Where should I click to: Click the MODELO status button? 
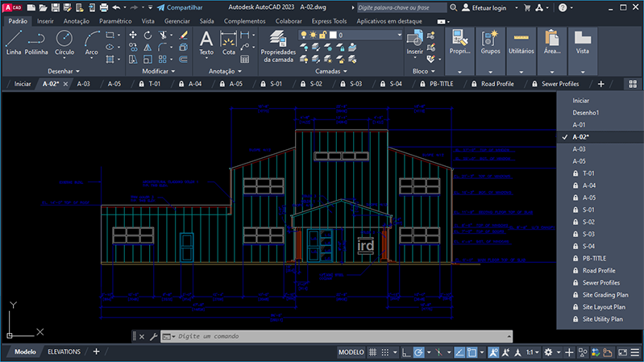point(351,352)
